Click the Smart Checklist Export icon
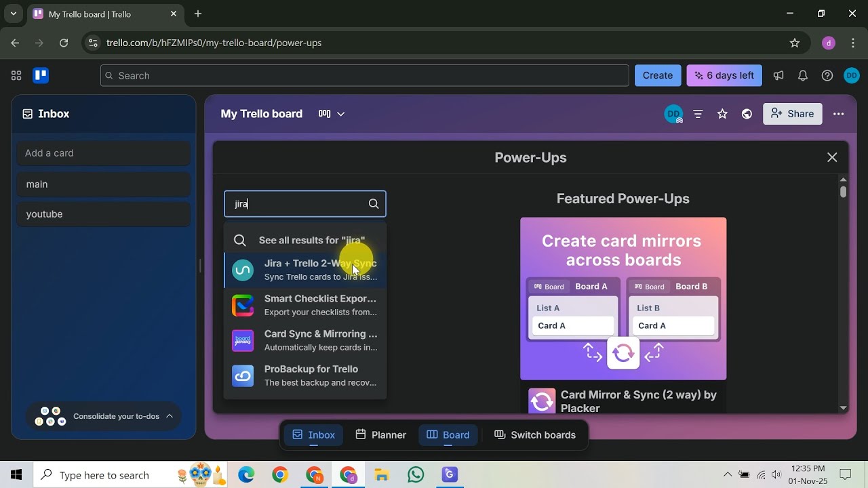This screenshot has height=488, width=868. click(x=243, y=305)
